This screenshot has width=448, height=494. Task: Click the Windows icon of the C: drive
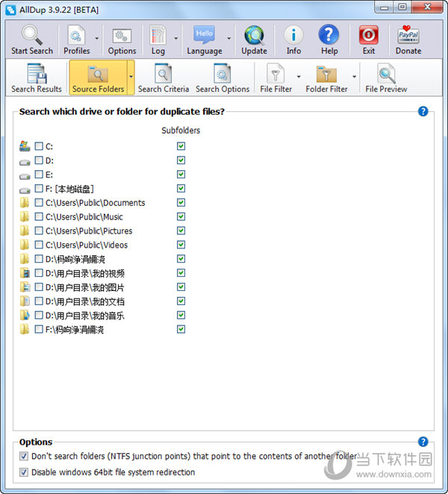25,146
